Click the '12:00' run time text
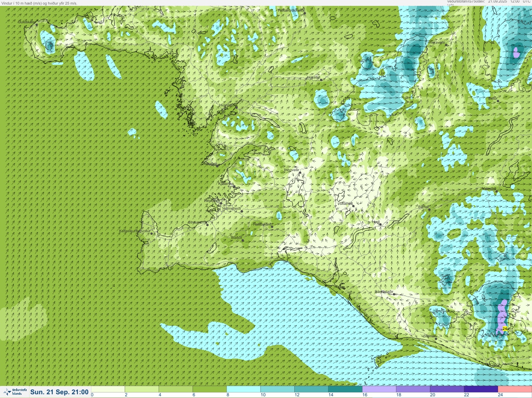This screenshot has width=532, height=398. tap(515, 2)
